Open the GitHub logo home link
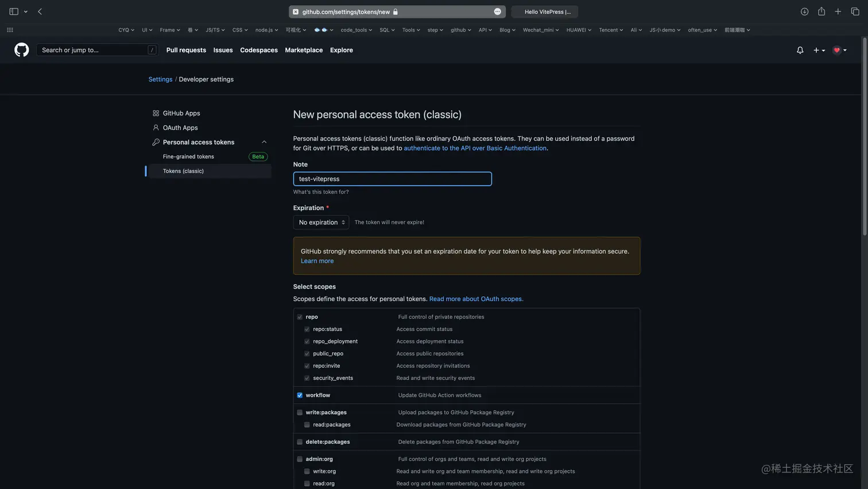Image resolution: width=868 pixels, height=489 pixels. click(x=22, y=50)
